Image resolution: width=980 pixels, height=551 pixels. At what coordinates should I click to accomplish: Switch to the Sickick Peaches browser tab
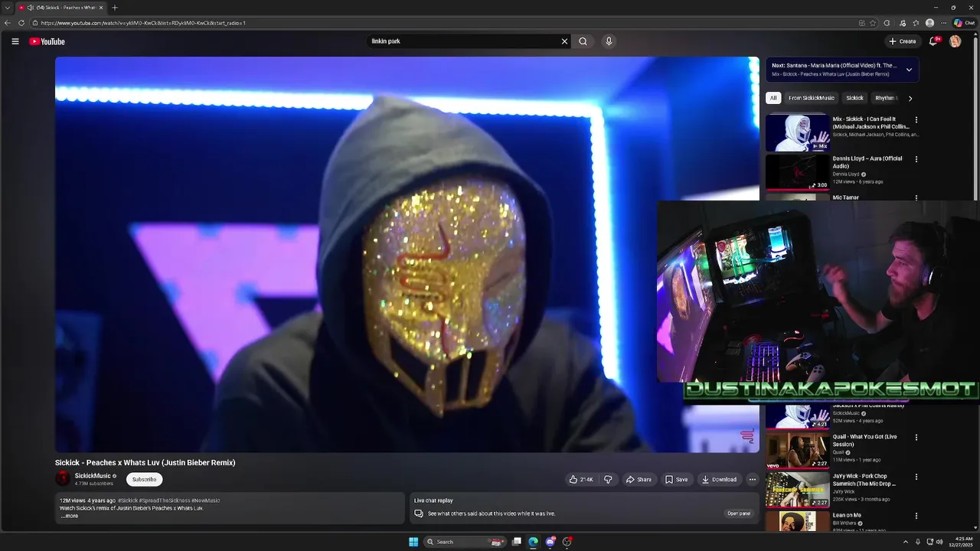pyautogui.click(x=61, y=8)
